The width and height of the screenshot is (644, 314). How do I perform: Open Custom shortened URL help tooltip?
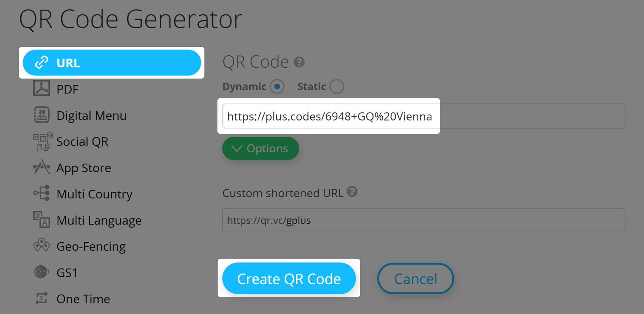[353, 192]
